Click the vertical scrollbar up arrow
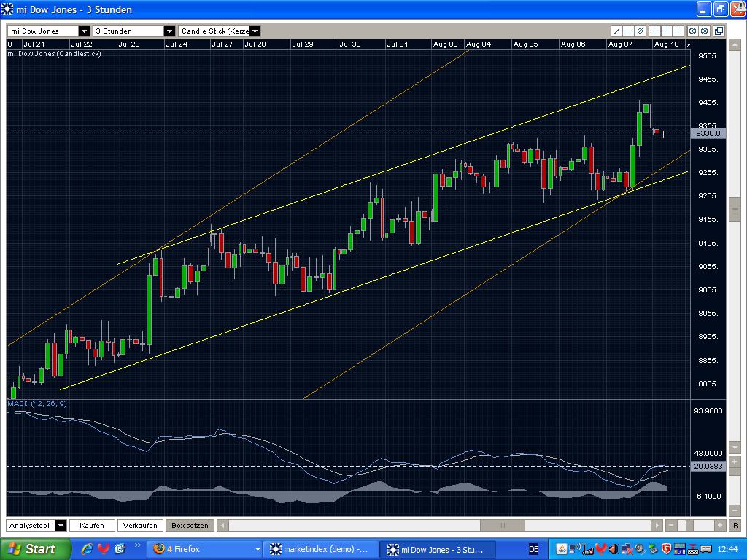 click(x=735, y=46)
